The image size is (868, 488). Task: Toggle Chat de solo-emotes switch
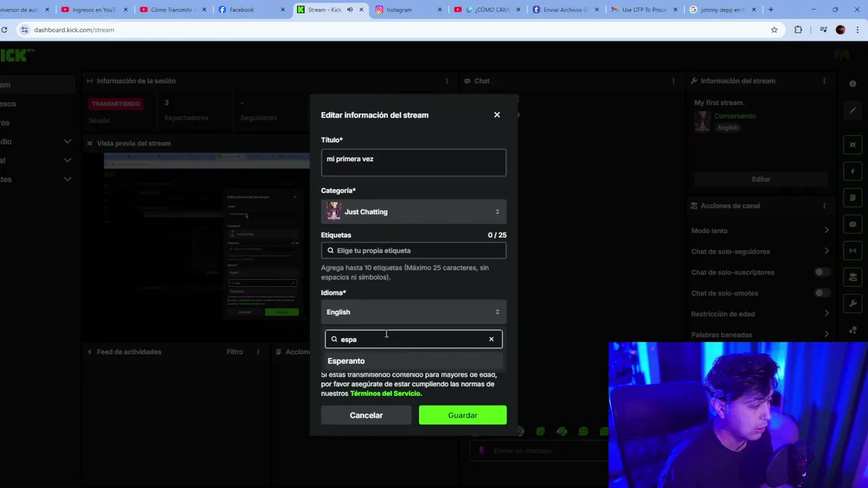tap(822, 293)
